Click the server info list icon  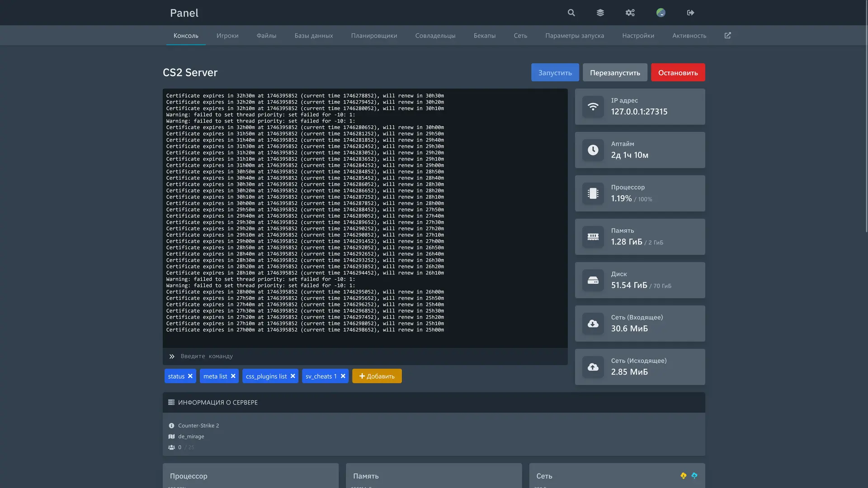pos(171,402)
